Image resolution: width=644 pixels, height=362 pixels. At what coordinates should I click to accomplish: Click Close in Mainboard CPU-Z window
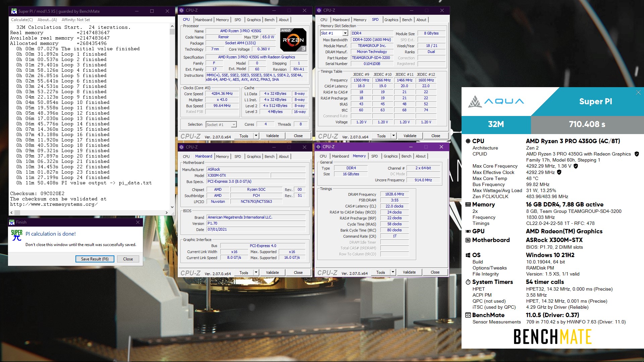[298, 273]
